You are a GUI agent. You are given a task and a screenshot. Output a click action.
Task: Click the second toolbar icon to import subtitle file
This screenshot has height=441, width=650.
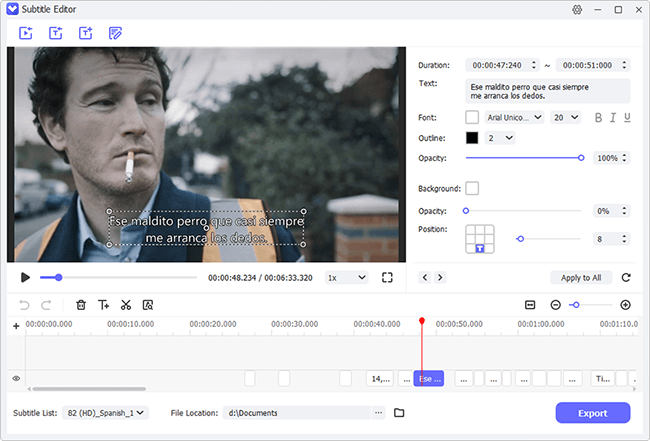point(56,33)
